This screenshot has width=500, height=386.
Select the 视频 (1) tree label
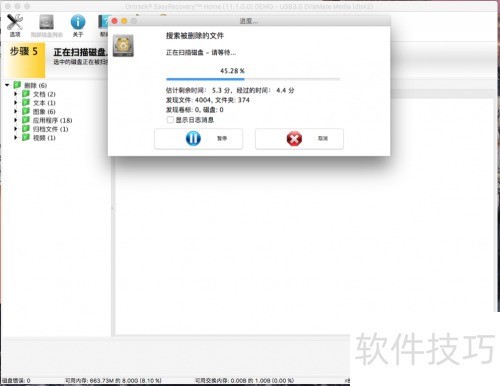[44, 138]
